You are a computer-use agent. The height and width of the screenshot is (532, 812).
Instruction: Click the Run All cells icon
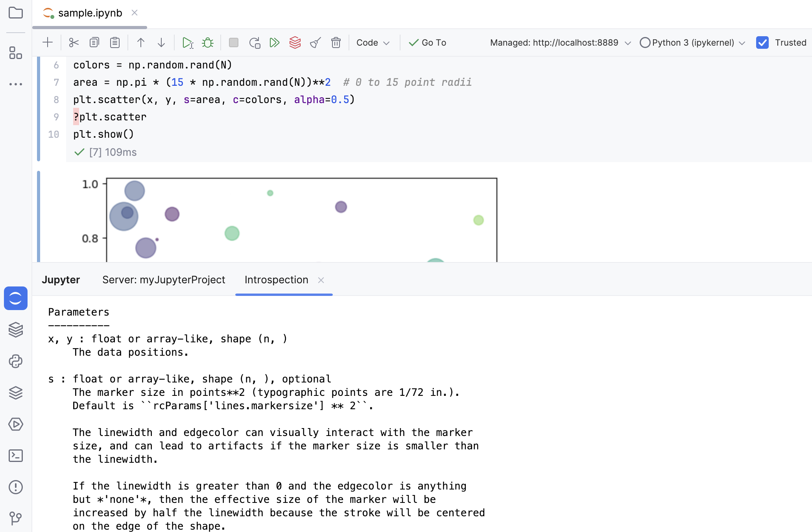point(275,42)
